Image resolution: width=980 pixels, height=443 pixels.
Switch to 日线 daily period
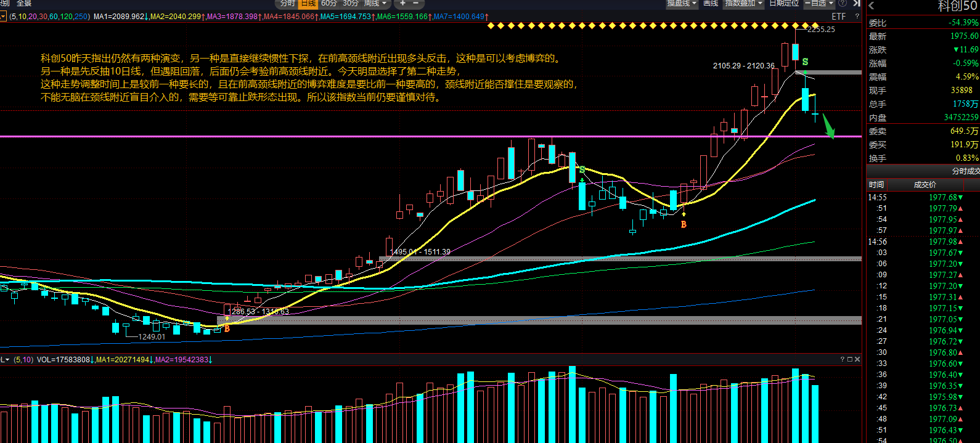(x=308, y=3)
